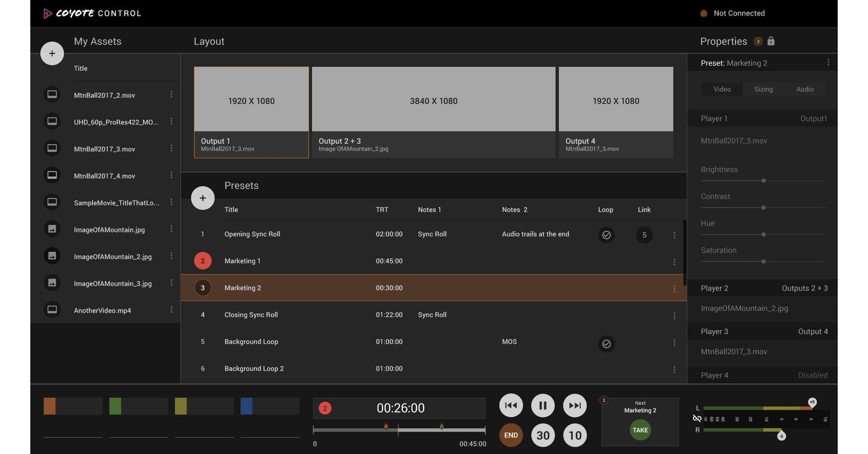This screenshot has height=454, width=868.
Task: Open the options menu for preset Marketing 2
Action: tap(674, 288)
